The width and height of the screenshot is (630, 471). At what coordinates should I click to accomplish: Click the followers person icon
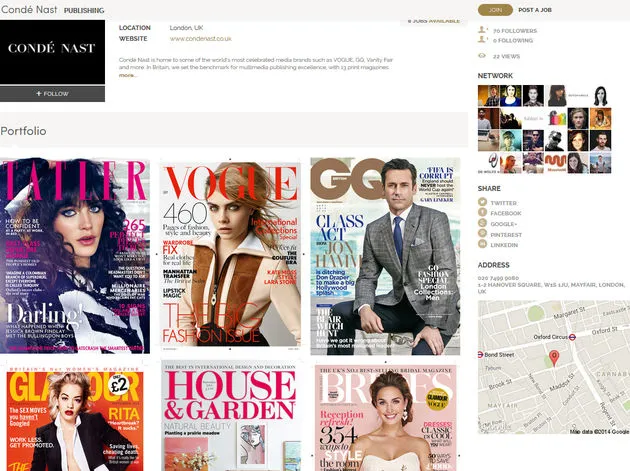(483, 30)
